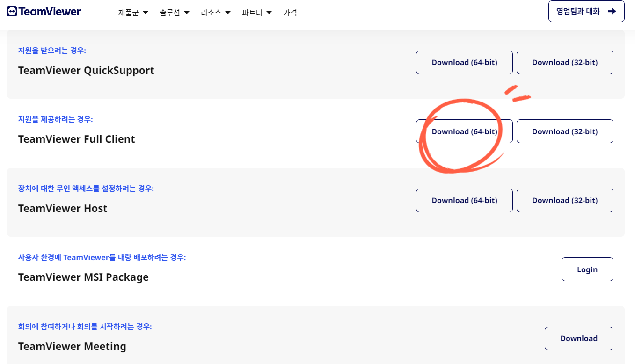Viewport: 635px width, 364px height.
Task: Open the 솔루션 dropdown menu
Action: [175, 13]
